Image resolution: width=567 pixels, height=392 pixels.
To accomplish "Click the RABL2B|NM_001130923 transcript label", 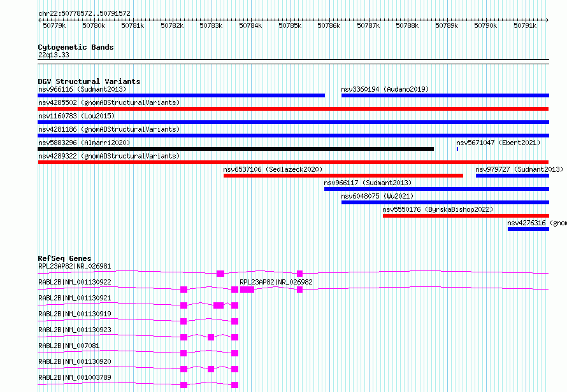I will point(75,330).
